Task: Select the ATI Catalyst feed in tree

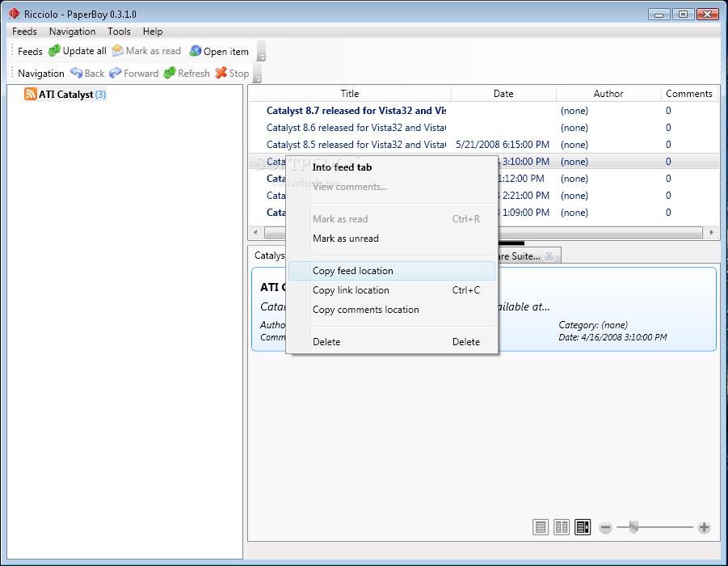Action: click(x=66, y=95)
